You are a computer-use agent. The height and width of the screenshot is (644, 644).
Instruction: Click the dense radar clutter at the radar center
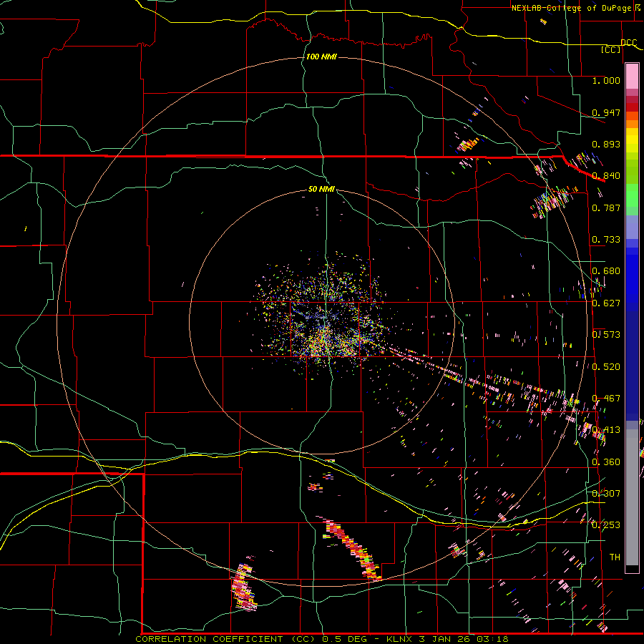(323, 316)
